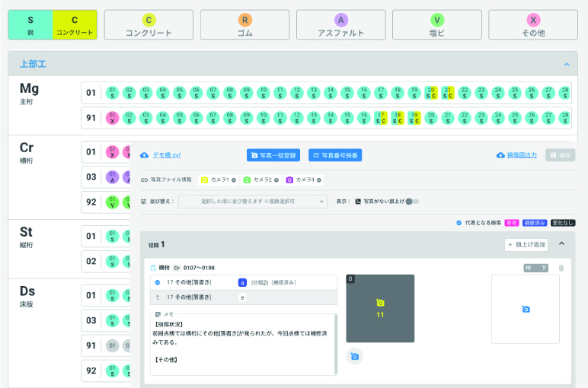588x388 pixels.
Task: Click the camera icon in the empty photo box
Action: (526, 309)
